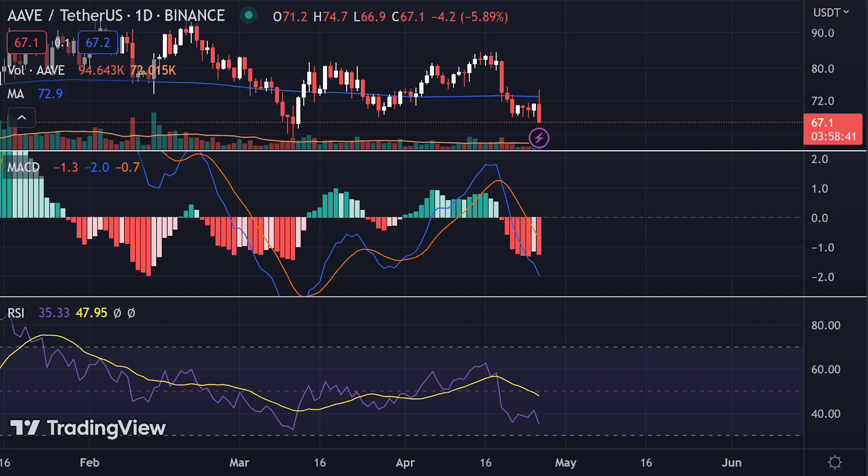Image resolution: width=868 pixels, height=476 pixels.
Task: Click the MA value 72.9
Action: (50, 94)
